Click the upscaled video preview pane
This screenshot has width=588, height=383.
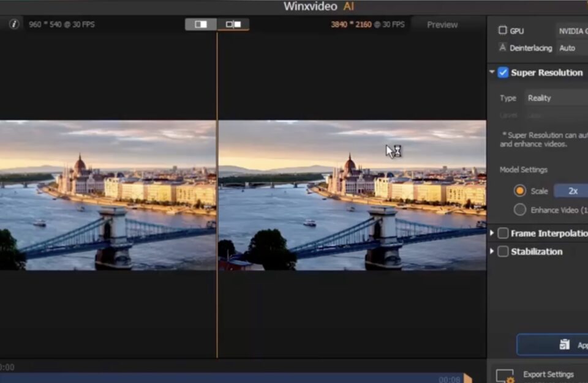coord(352,195)
